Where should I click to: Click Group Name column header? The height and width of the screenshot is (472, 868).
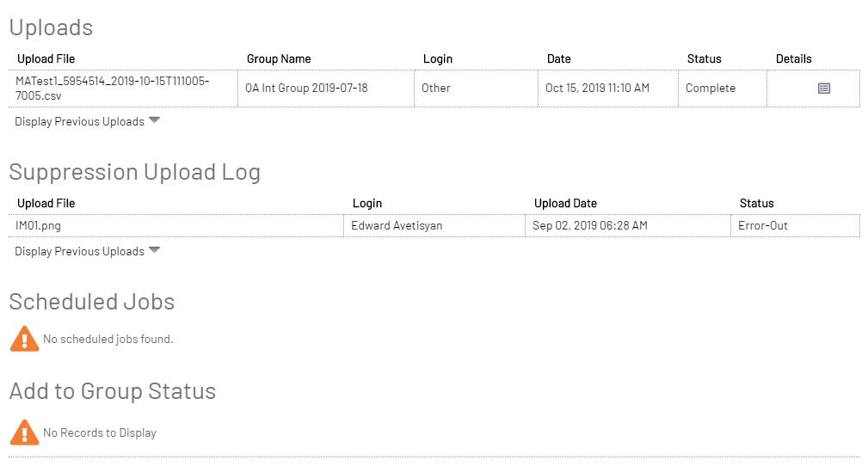click(x=279, y=58)
